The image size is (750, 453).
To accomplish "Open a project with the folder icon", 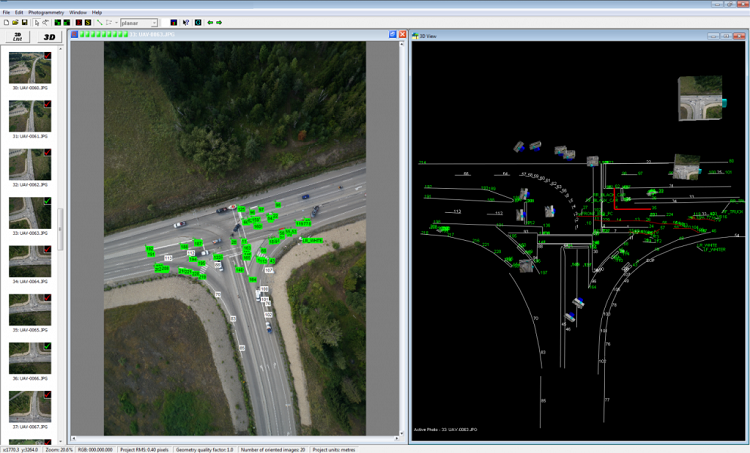I will (15, 22).
